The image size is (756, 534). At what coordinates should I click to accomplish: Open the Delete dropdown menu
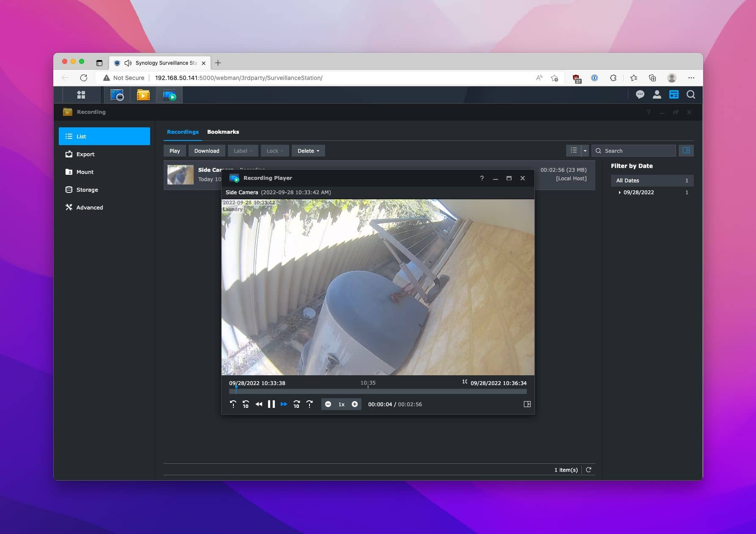308,151
